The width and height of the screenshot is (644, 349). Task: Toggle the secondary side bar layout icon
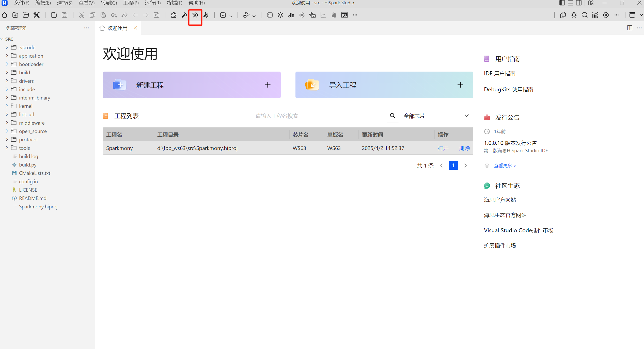point(579,3)
